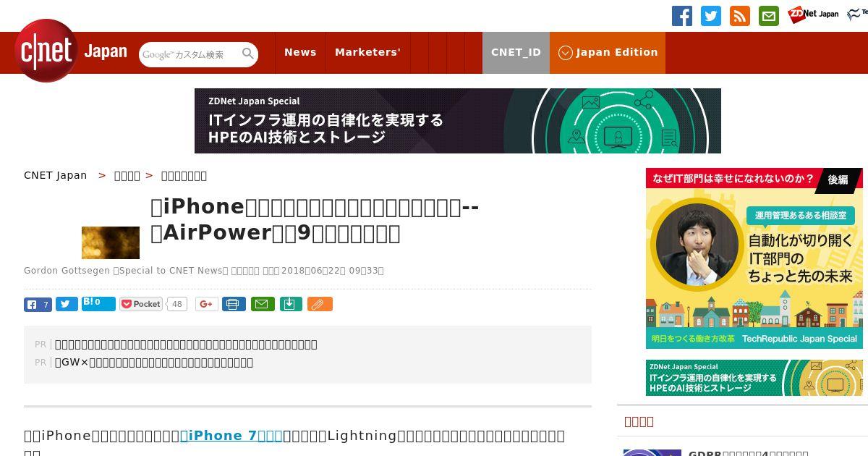This screenshot has width=868, height=456.
Task: Open the CNET_ID tab
Action: pos(516,52)
